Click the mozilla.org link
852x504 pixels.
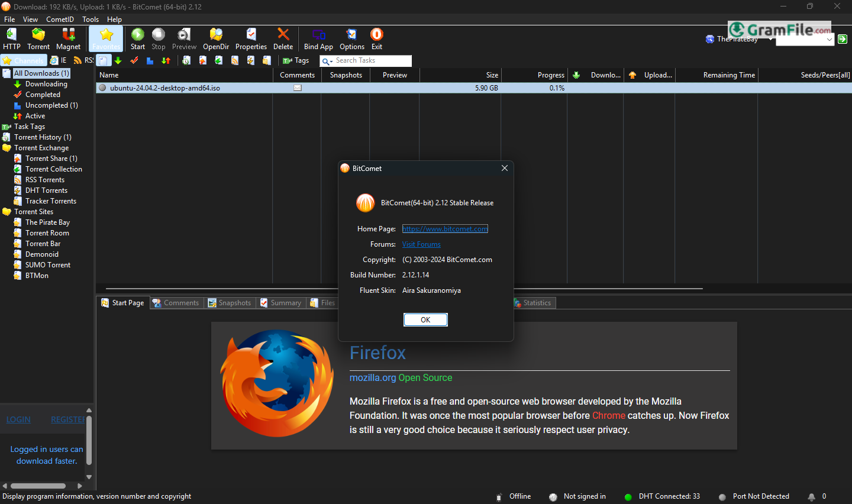[x=373, y=377]
